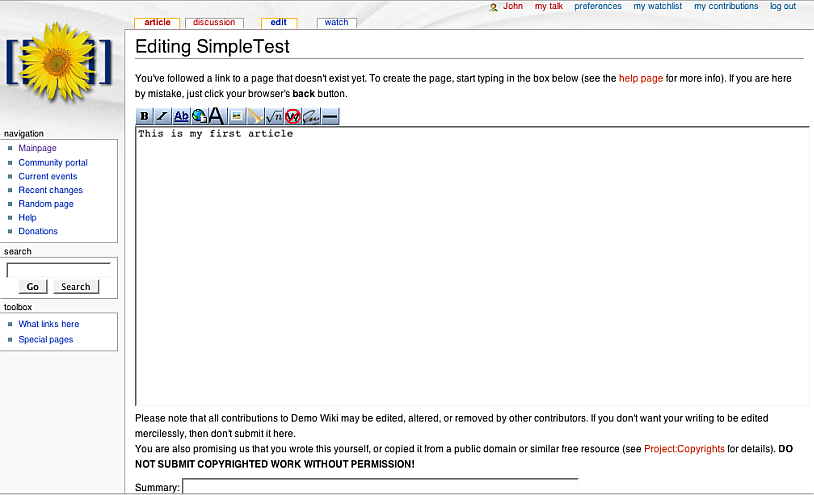Insert media file link with trumpet icon

[255, 116]
